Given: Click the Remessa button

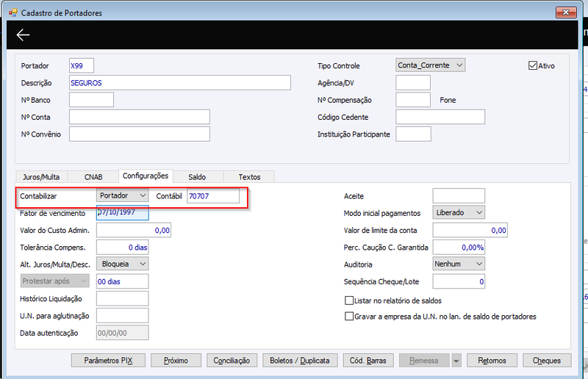Looking at the screenshot, I should point(424,361).
